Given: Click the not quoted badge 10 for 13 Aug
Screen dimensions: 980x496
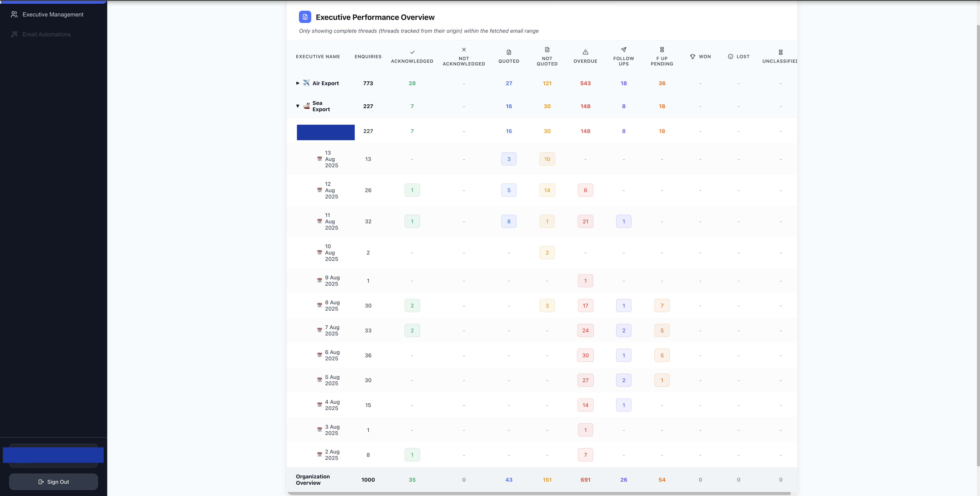Looking at the screenshot, I should click(x=547, y=159).
